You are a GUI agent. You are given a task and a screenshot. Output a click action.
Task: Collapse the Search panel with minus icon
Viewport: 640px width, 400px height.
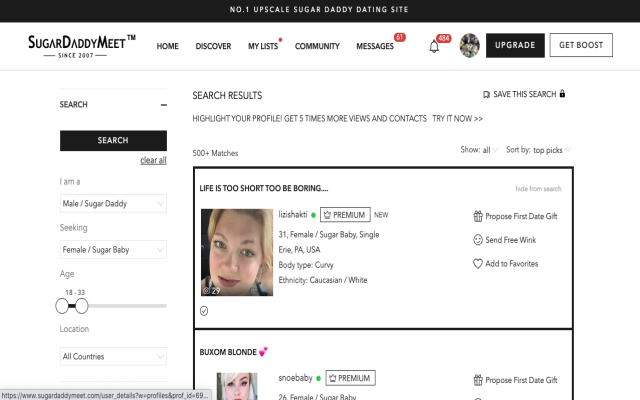164,105
